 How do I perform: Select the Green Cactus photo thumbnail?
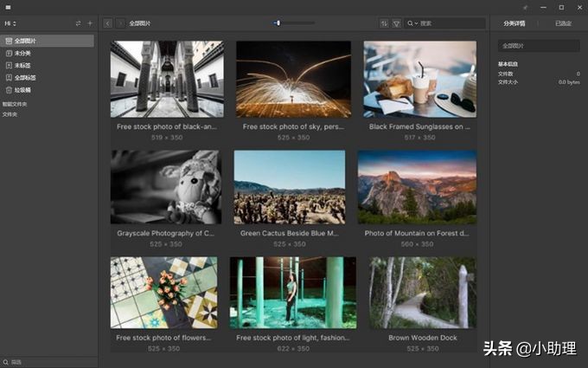(x=289, y=187)
